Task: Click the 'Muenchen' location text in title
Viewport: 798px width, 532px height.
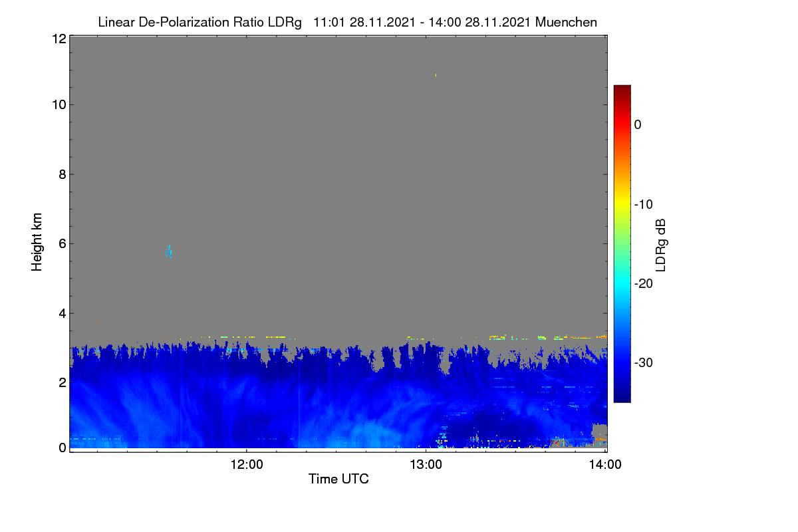Action: click(566, 23)
